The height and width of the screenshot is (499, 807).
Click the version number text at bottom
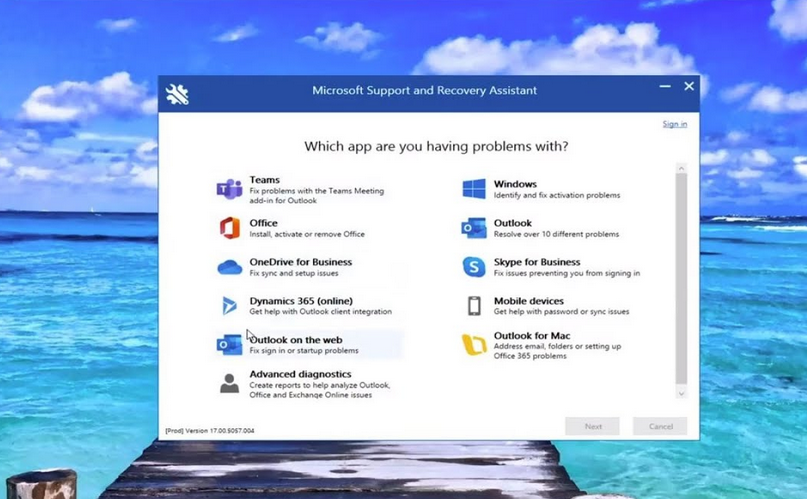point(210,431)
